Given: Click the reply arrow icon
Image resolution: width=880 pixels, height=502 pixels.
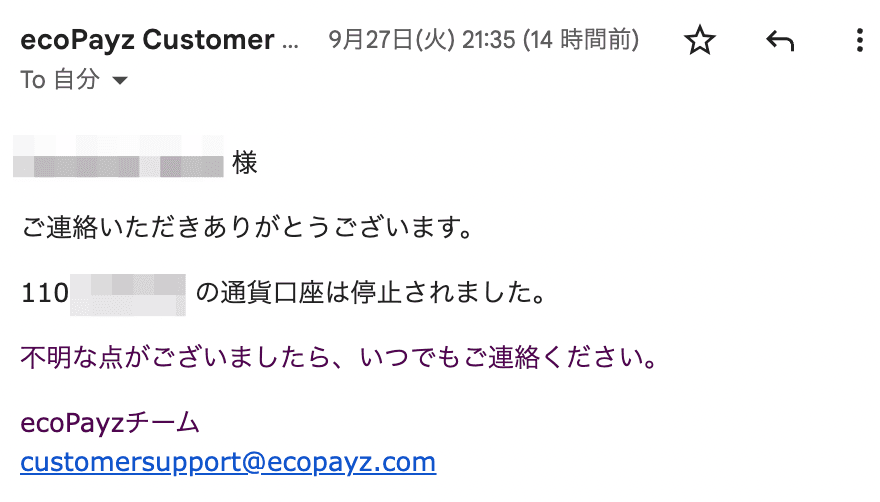Looking at the screenshot, I should (780, 41).
